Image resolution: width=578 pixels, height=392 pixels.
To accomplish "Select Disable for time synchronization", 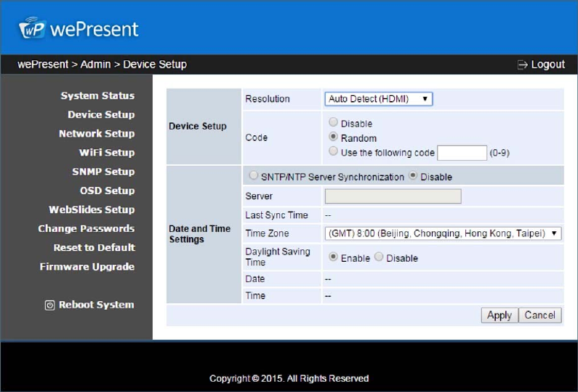I will (413, 175).
